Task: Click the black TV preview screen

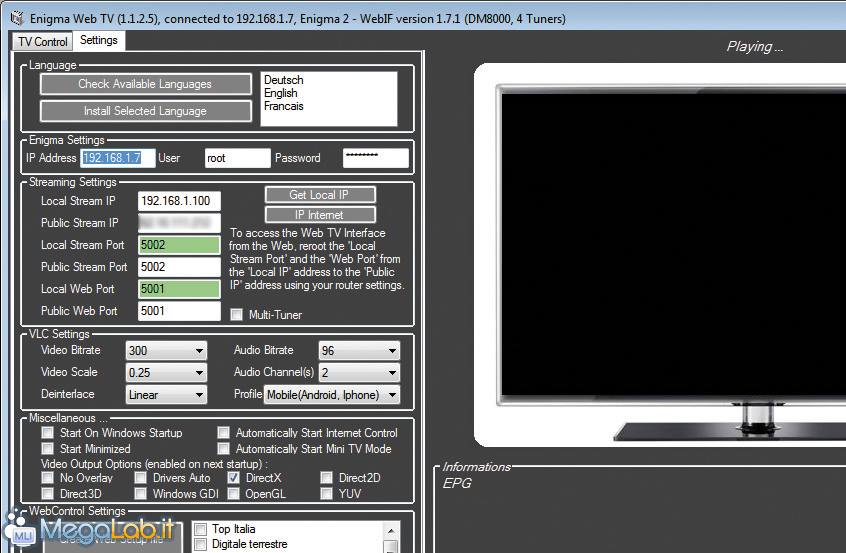Action: (x=673, y=245)
